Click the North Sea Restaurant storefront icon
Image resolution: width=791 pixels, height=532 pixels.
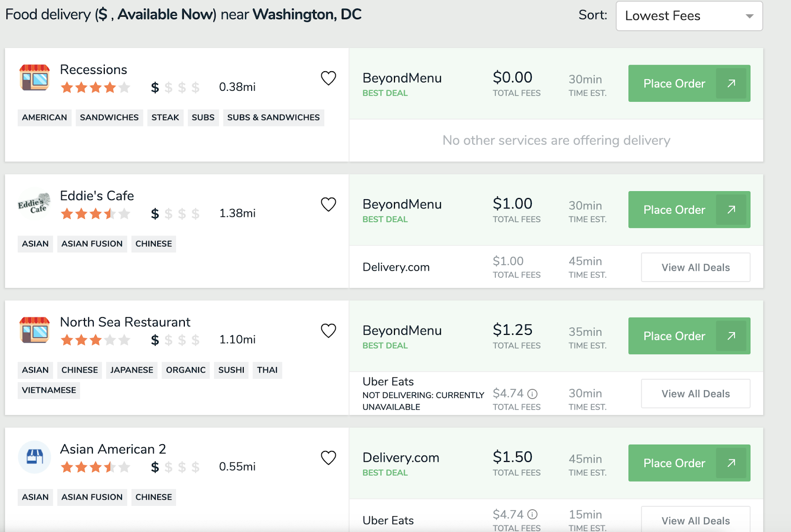coord(35,330)
